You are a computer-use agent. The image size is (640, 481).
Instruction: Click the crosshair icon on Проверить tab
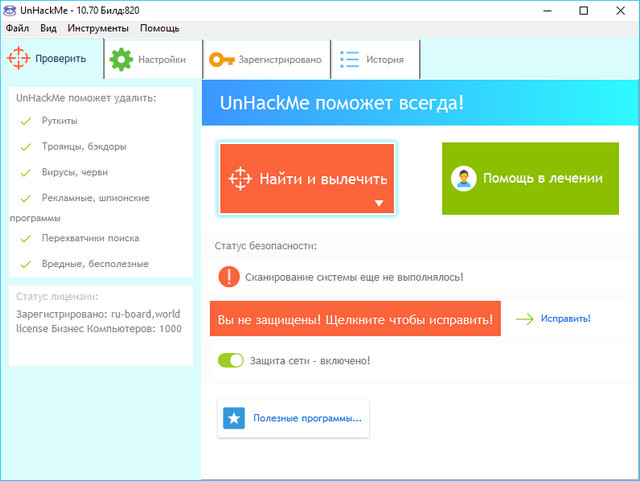[19, 59]
